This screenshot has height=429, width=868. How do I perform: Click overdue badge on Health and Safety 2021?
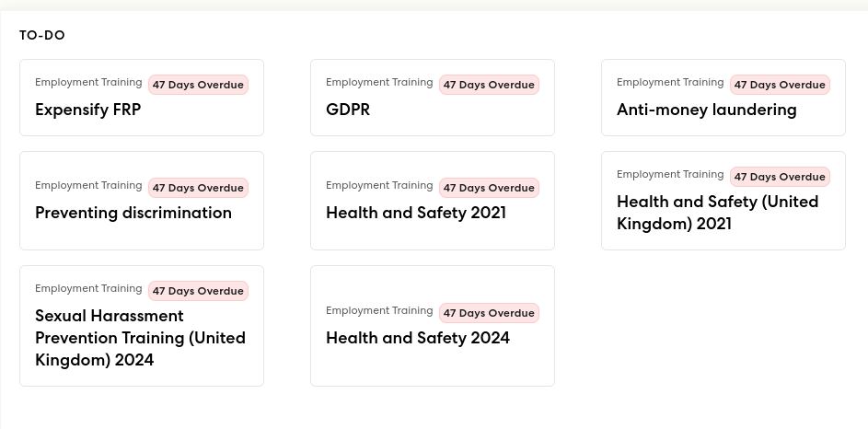[x=489, y=188]
